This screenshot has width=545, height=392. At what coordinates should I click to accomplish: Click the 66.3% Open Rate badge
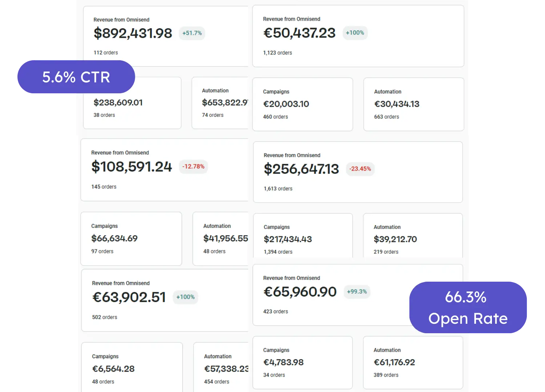[x=468, y=307]
